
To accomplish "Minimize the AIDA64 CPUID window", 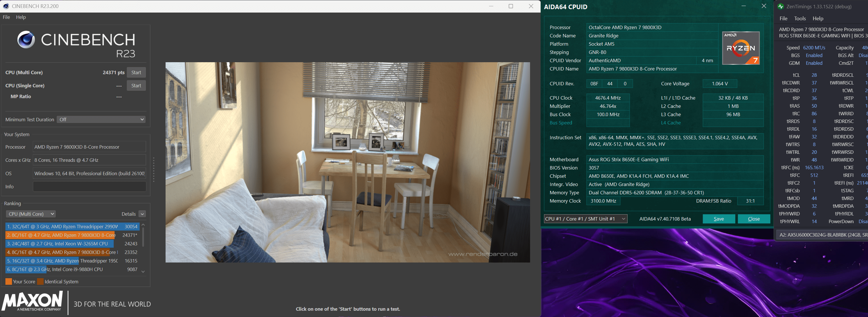I will click(743, 6).
